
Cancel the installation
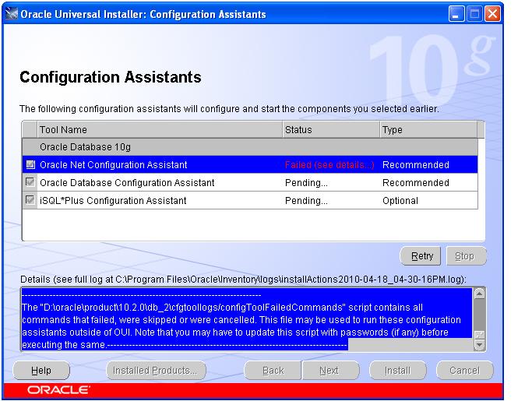pyautogui.click(x=464, y=370)
